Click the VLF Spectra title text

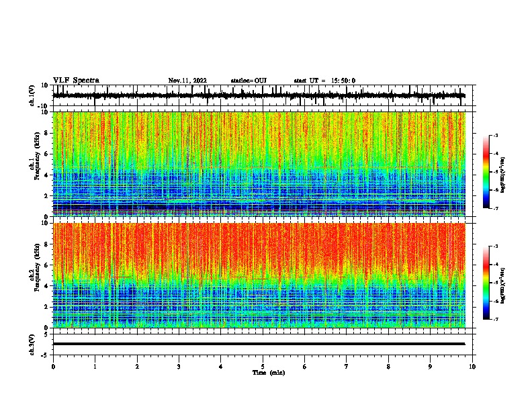[76, 80]
